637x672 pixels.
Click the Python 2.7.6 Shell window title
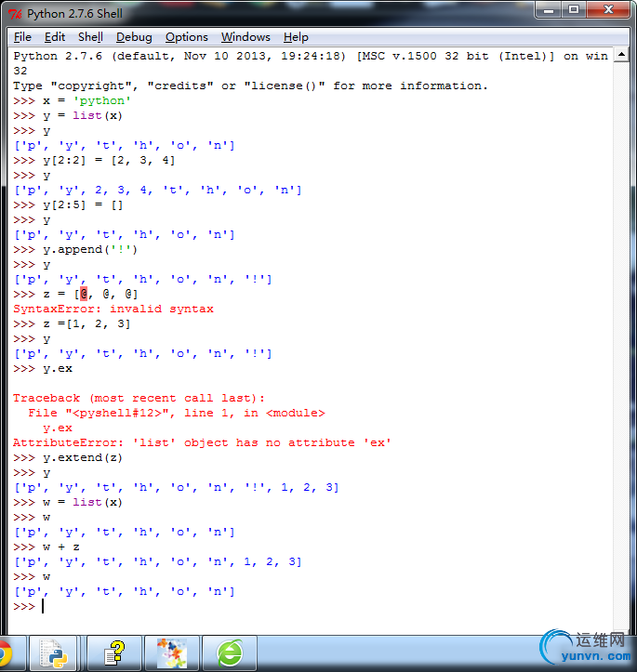74,14
